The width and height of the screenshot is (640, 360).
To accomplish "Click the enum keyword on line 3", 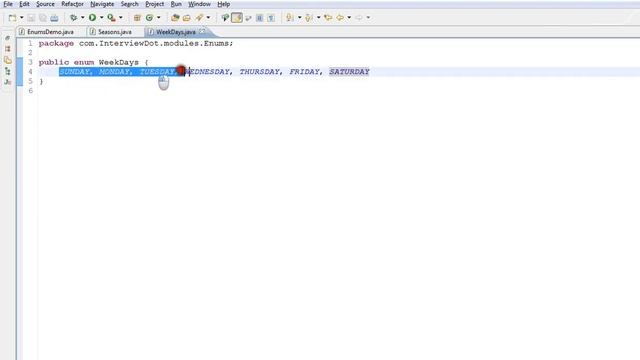I will pyautogui.click(x=84, y=62).
